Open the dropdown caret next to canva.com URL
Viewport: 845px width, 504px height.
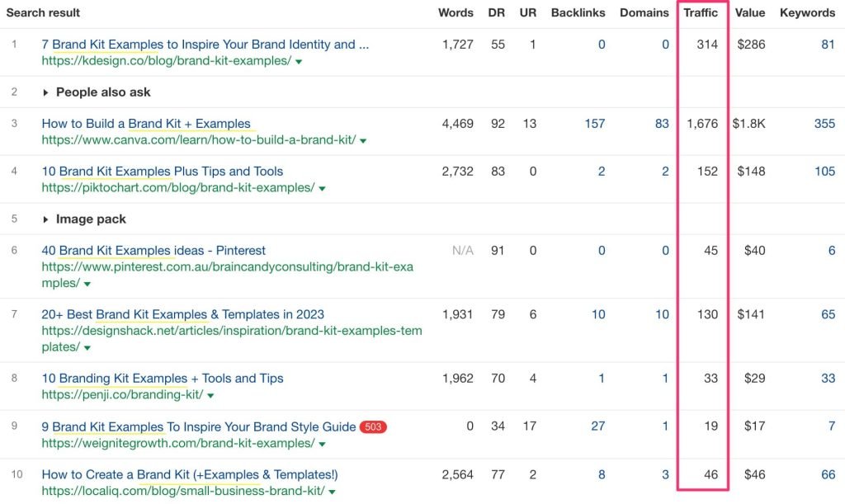(363, 139)
